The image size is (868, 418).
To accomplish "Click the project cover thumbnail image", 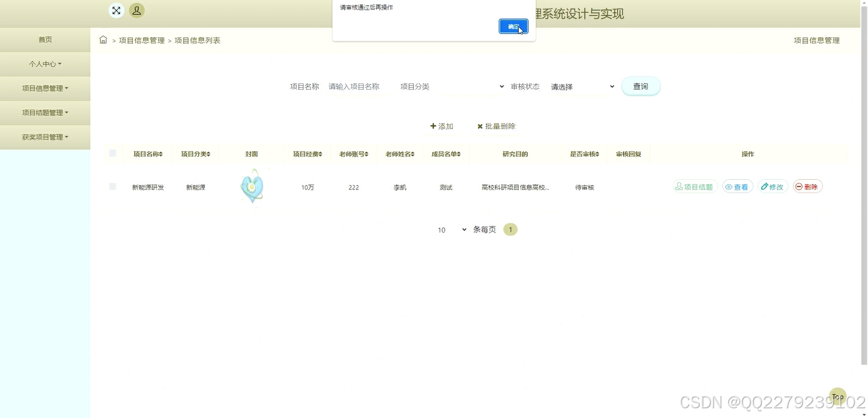I will point(252,186).
